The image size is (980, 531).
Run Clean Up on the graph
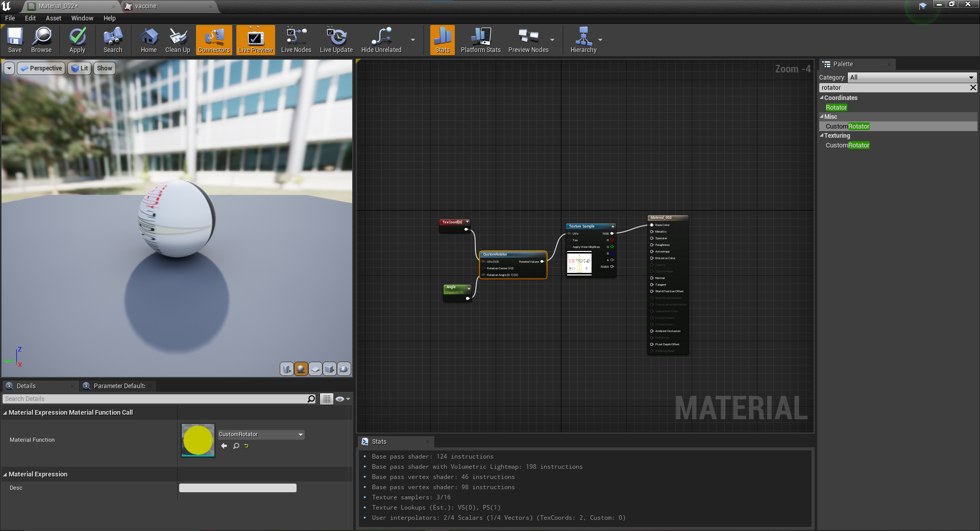pos(178,40)
